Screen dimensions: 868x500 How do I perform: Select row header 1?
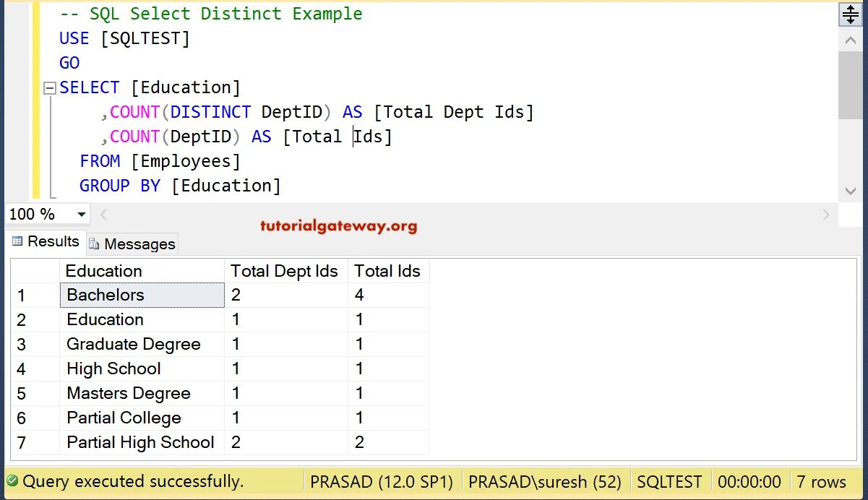[35, 295]
